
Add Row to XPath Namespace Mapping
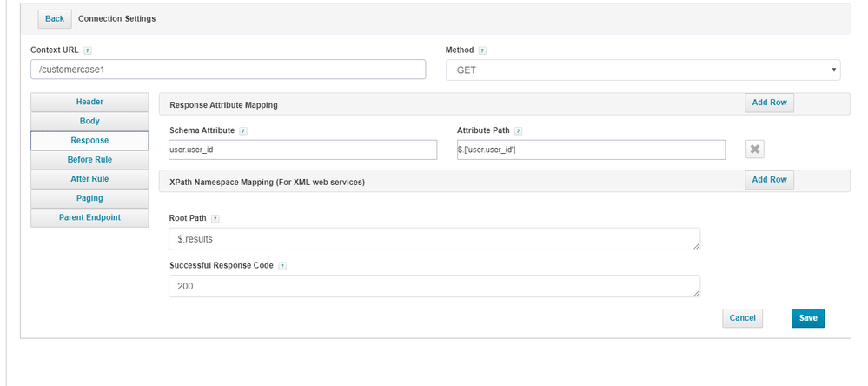pyautogui.click(x=769, y=179)
